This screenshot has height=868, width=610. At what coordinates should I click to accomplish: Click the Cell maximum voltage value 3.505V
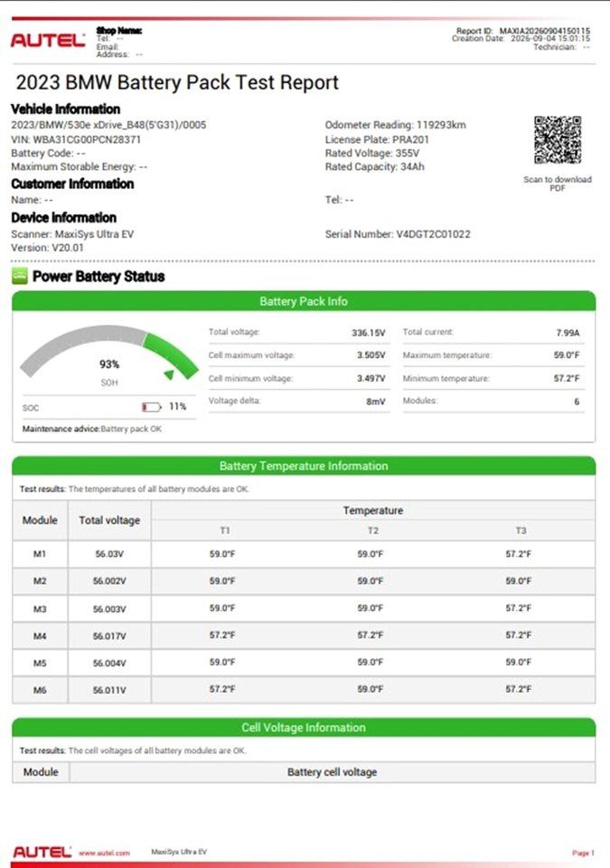(x=371, y=355)
